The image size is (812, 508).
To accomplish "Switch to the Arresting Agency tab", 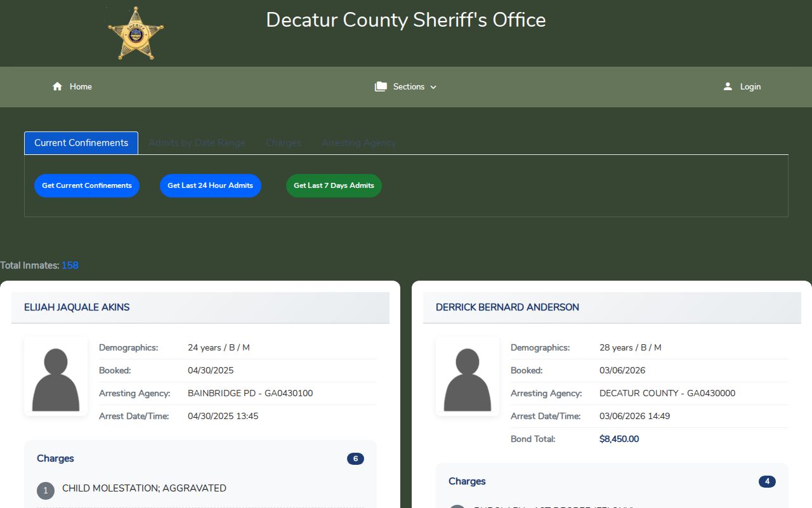I will [x=358, y=143].
